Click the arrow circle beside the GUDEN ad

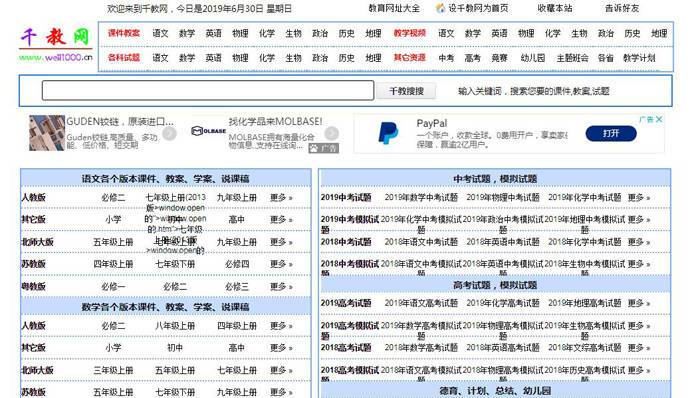click(169, 133)
